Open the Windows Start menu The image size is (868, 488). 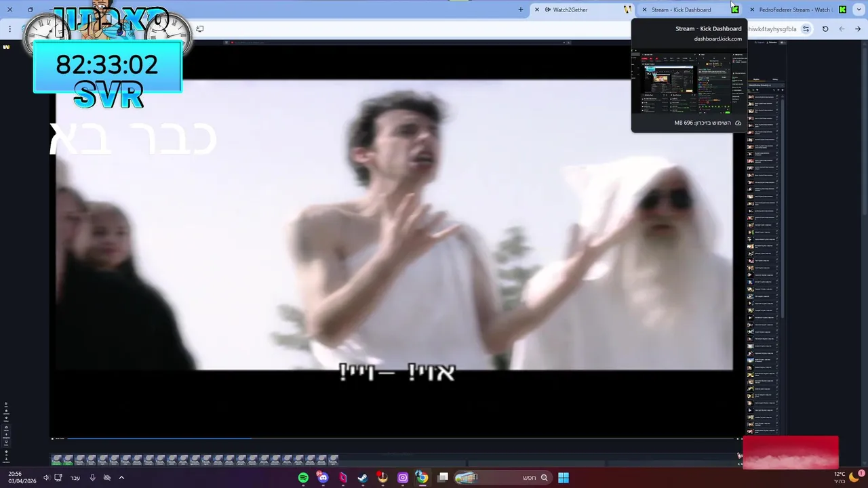pyautogui.click(x=564, y=478)
